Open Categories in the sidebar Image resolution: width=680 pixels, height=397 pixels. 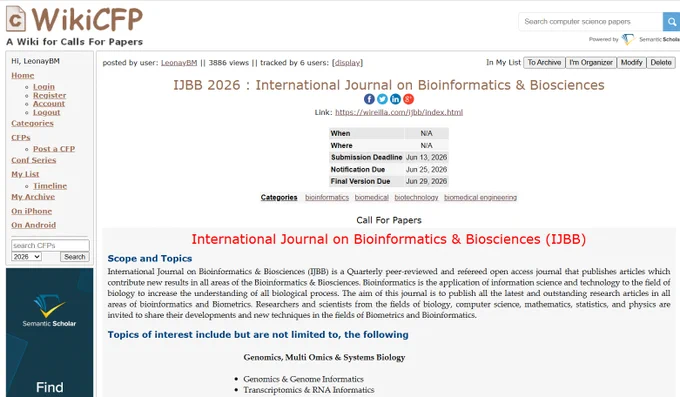pos(33,123)
